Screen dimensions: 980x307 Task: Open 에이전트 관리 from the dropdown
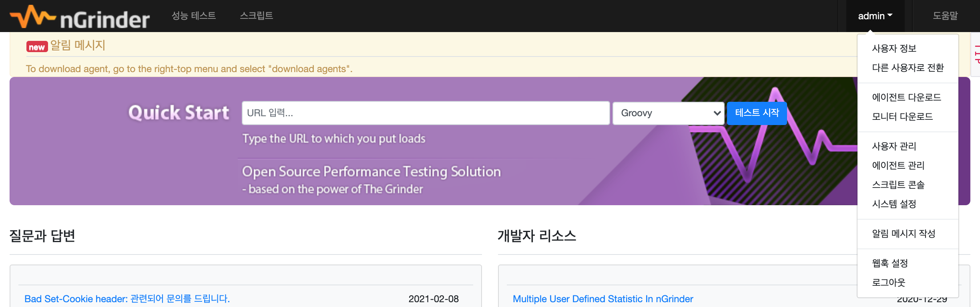click(x=898, y=166)
